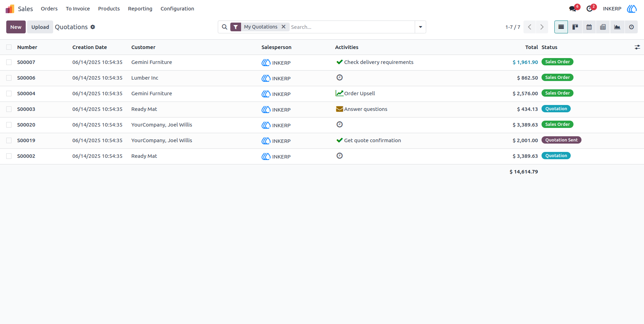Open the conversations messages icon
The height and width of the screenshot is (324, 644).
(x=572, y=9)
